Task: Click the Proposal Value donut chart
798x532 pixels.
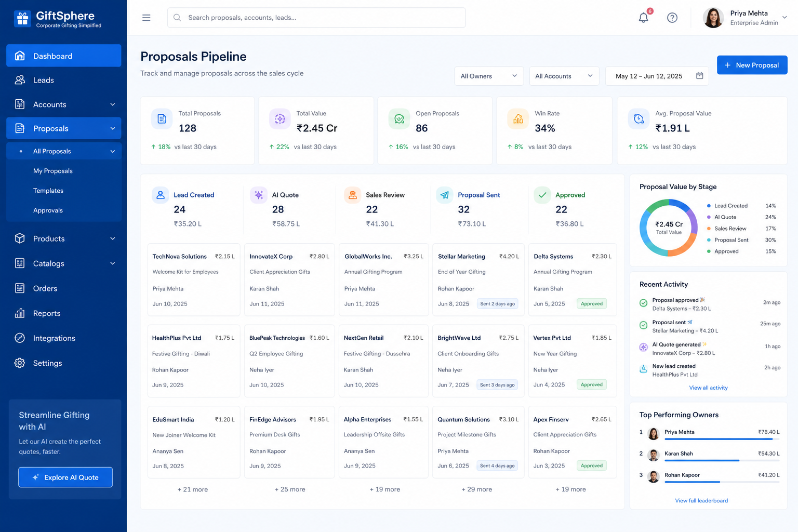Action: [x=669, y=228]
